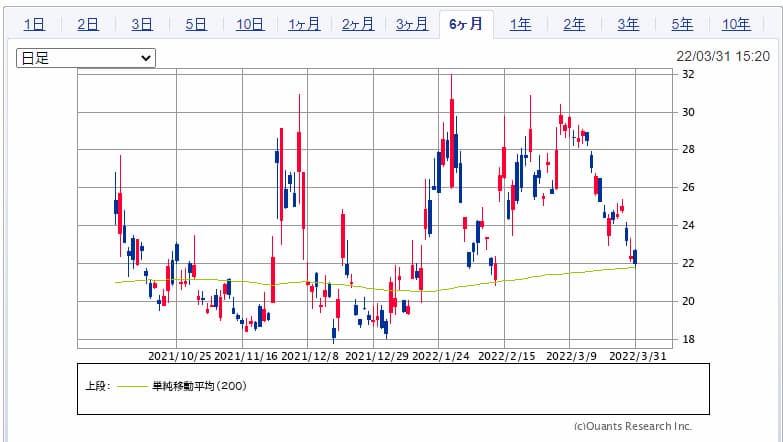783x442 pixels.
Task: Click the active 6ヶ月 tab
Action: pos(466,24)
